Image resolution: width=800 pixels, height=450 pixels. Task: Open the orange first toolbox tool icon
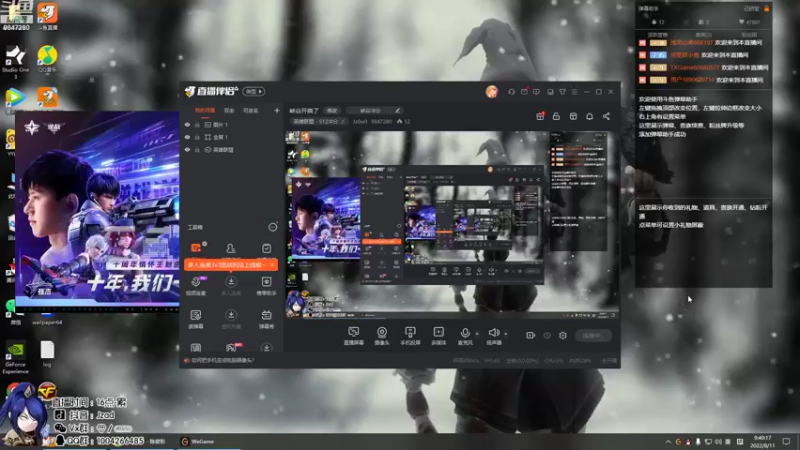click(196, 247)
